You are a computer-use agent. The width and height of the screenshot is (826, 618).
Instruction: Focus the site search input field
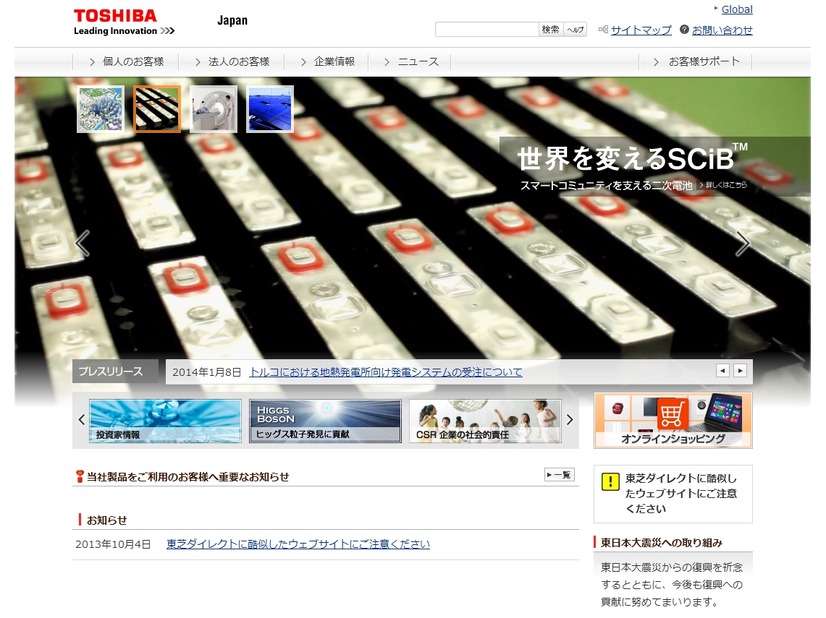point(487,30)
